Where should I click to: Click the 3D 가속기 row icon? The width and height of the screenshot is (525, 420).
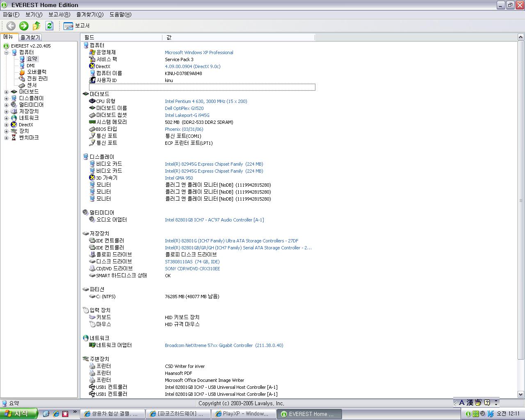(x=92, y=178)
